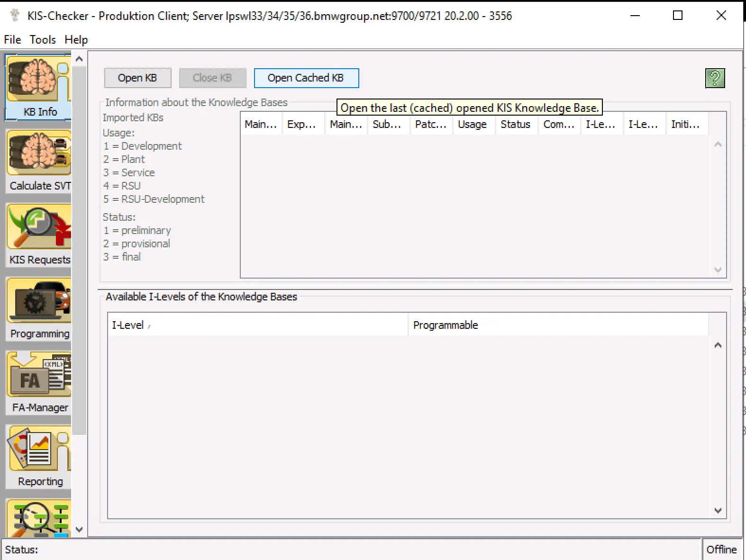The height and width of the screenshot is (560, 746).
Task: Click the first Main... column header
Action: pos(261,124)
